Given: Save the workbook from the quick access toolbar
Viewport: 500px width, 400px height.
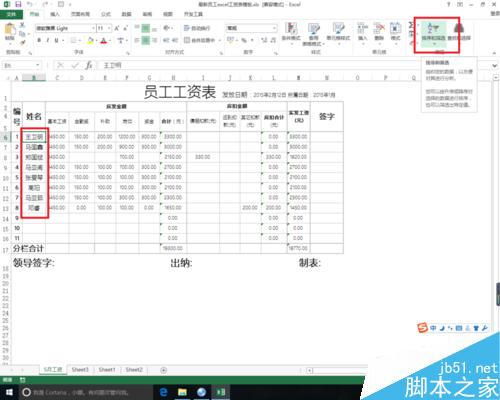Looking at the screenshot, I should coord(18,4).
